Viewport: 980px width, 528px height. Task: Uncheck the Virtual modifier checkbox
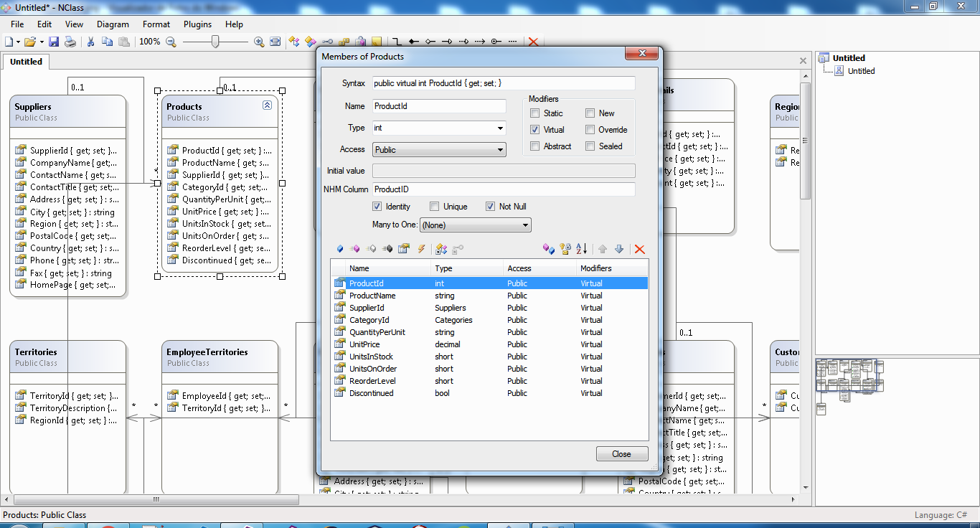coord(535,130)
